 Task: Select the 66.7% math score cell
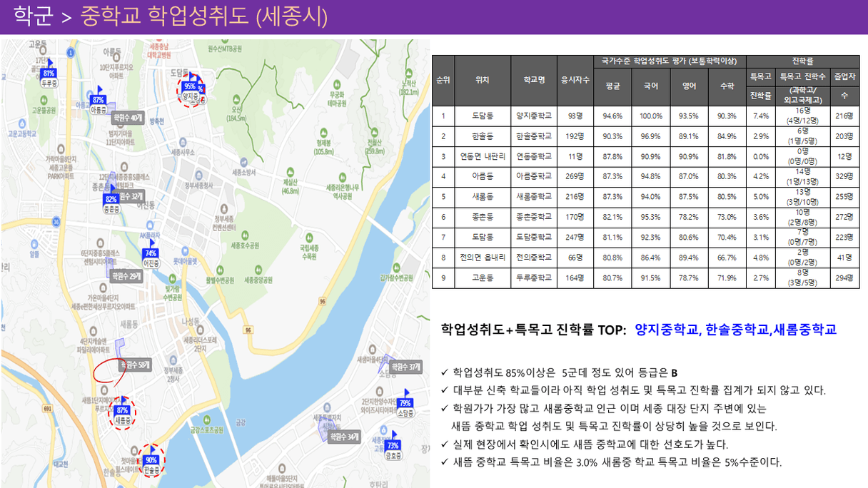pyautogui.click(x=727, y=258)
